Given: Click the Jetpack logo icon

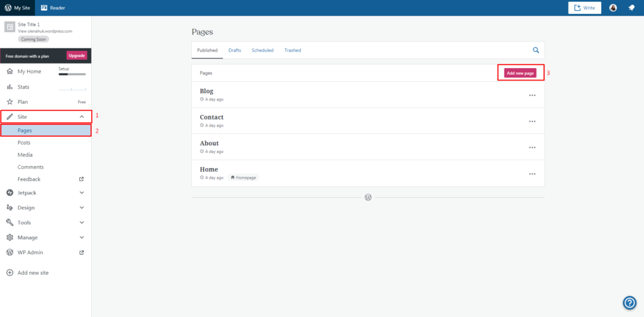Looking at the screenshot, I should 10,192.
